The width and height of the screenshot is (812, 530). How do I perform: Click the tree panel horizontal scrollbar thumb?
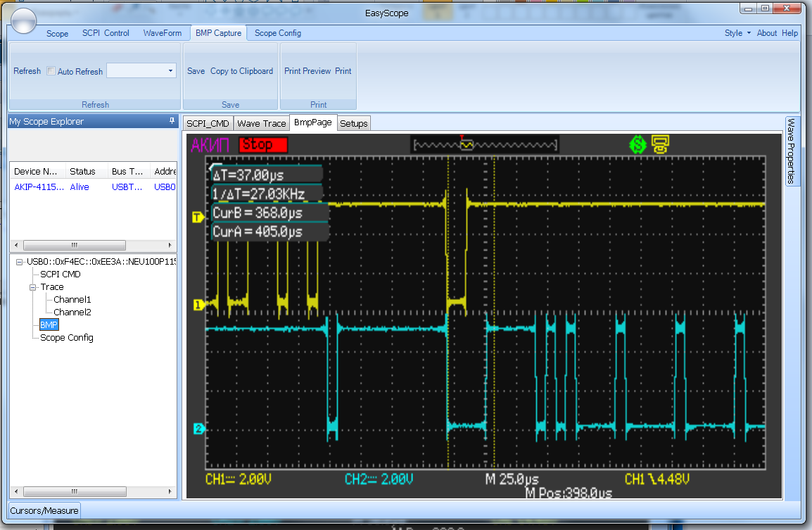pyautogui.click(x=75, y=491)
